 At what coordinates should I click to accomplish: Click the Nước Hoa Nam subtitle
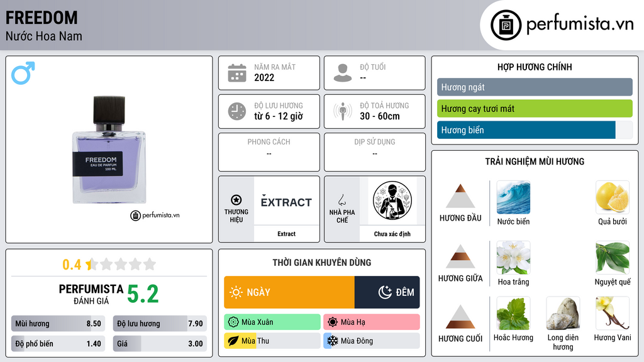pos(44,36)
